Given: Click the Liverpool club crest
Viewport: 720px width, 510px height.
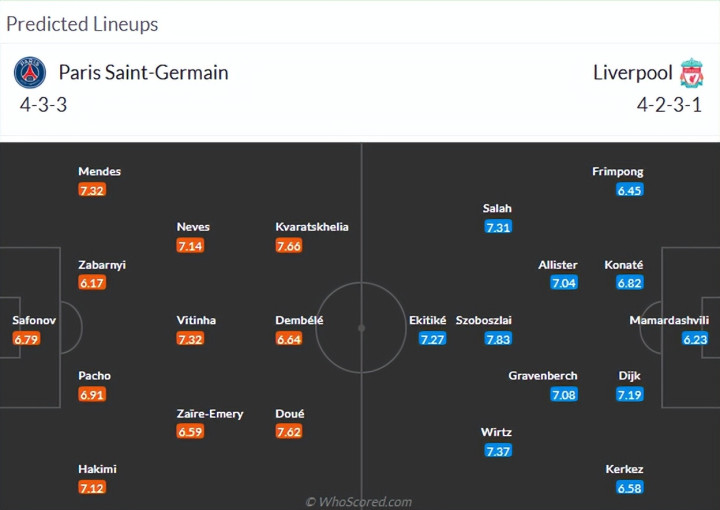Looking at the screenshot, I should point(691,73).
